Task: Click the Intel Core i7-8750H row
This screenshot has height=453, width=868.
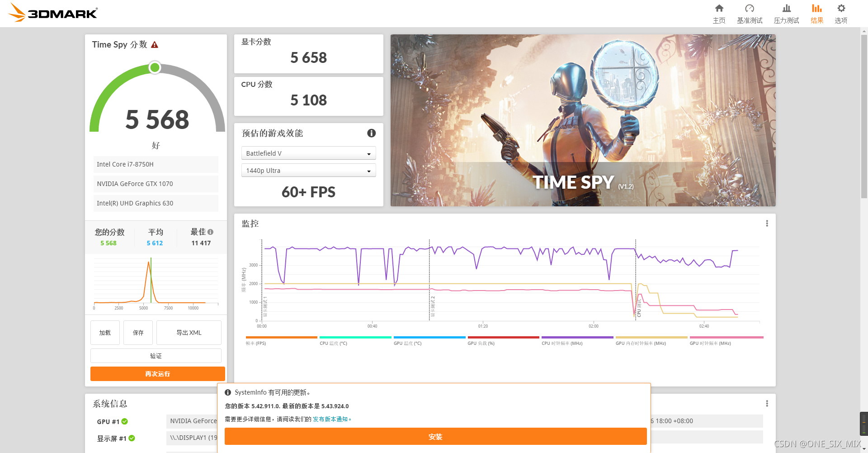Action: point(156,164)
